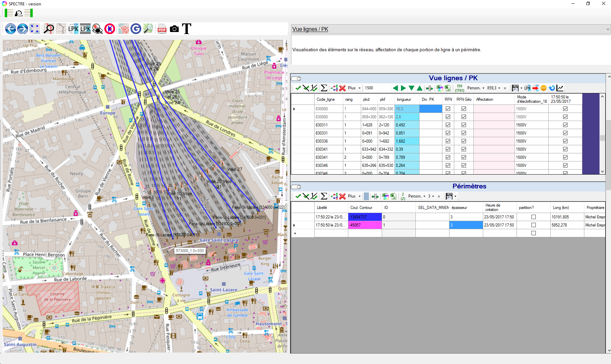
Task: Click the full extent zoom icon
Action: pos(35,29)
